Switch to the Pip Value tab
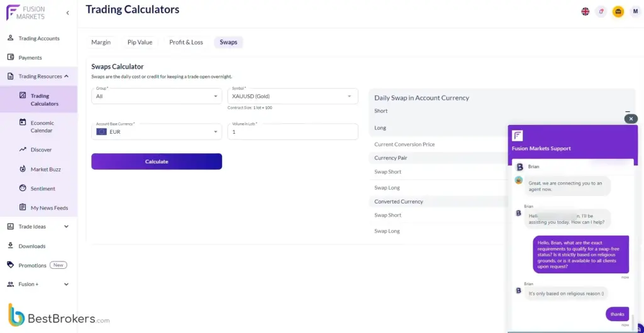Screen dimensions: 644x333 tap(140, 42)
